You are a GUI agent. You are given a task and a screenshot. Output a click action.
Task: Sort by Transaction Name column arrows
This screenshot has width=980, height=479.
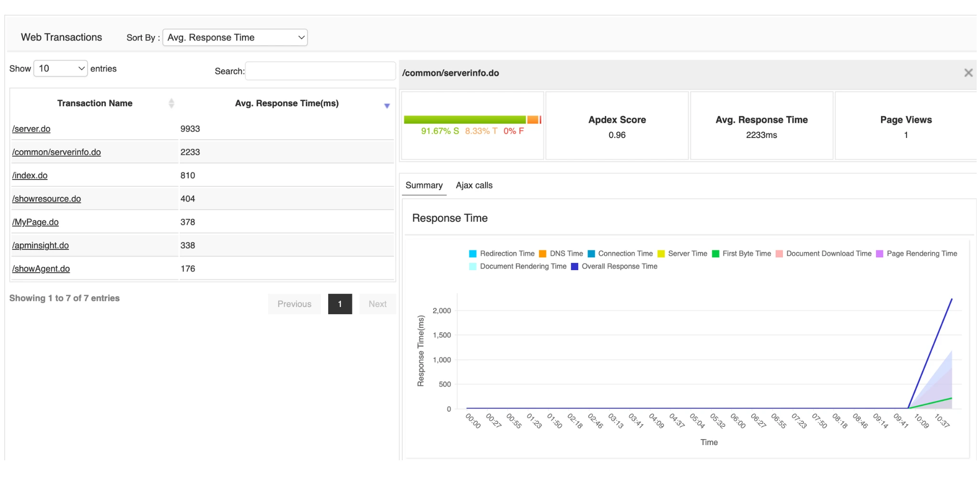click(171, 103)
